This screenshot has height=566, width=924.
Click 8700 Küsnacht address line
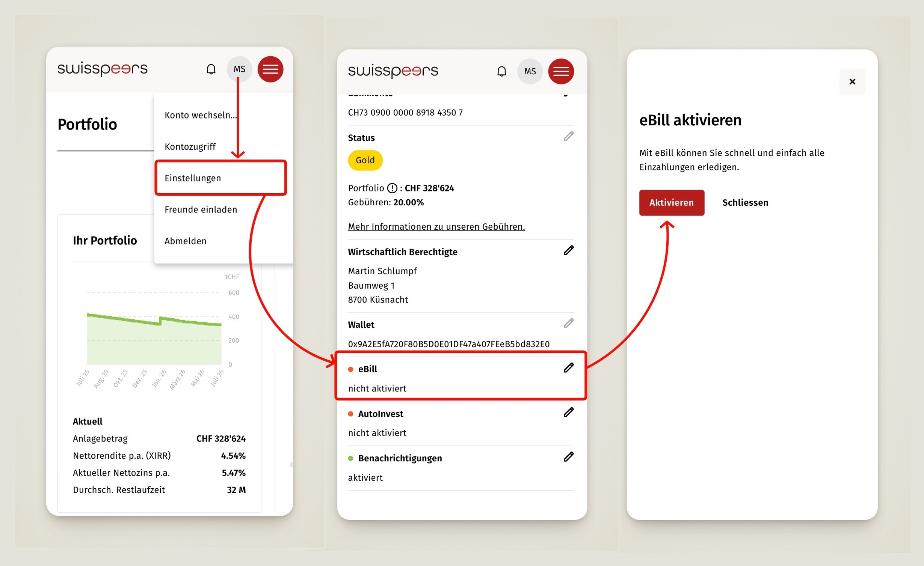coord(378,300)
